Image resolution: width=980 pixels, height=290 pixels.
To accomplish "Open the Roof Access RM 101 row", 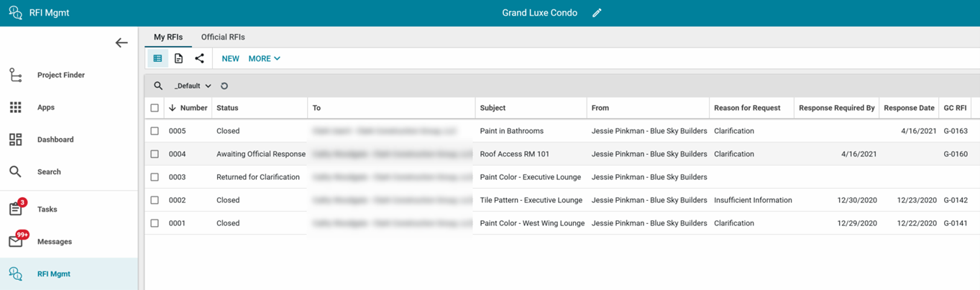I will click(x=514, y=154).
